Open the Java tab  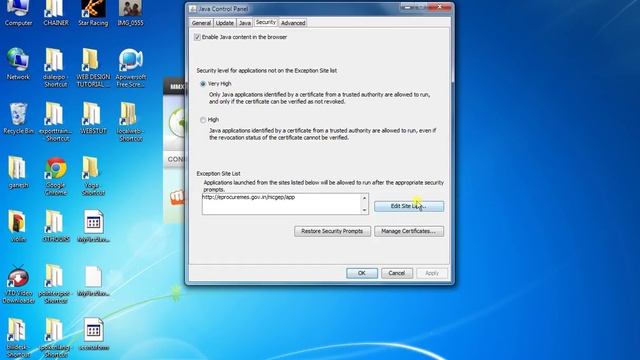point(244,23)
